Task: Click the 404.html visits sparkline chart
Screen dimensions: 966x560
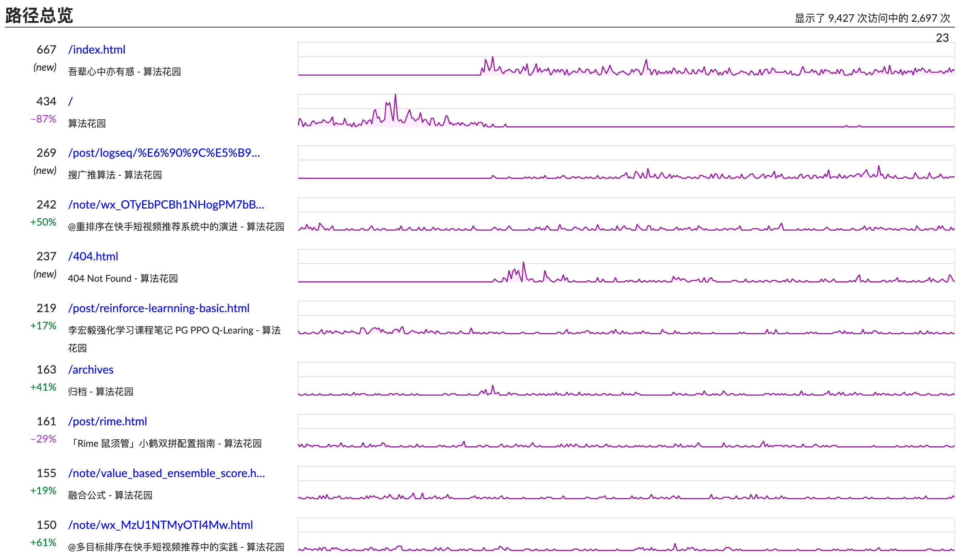Action: click(626, 266)
